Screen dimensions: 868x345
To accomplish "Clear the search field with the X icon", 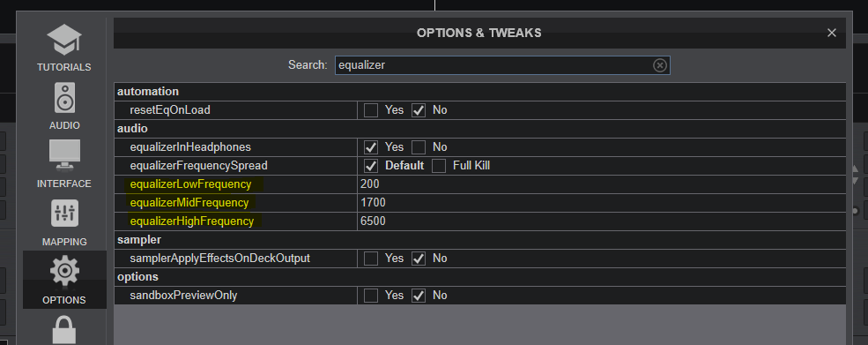I will (659, 65).
